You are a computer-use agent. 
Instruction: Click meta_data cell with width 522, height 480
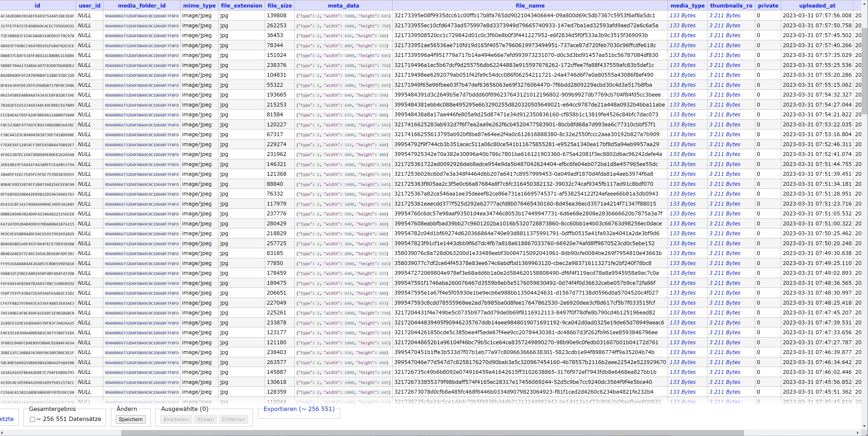tap(342, 145)
